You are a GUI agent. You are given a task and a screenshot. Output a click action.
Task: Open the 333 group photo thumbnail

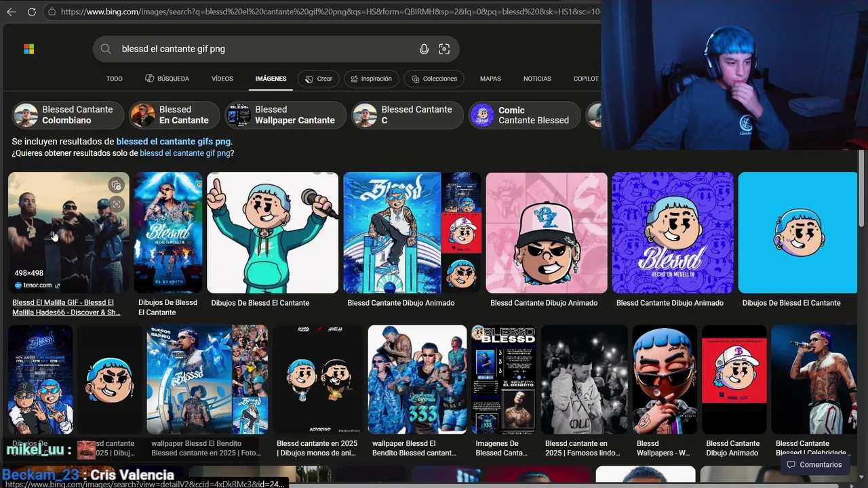418,380
